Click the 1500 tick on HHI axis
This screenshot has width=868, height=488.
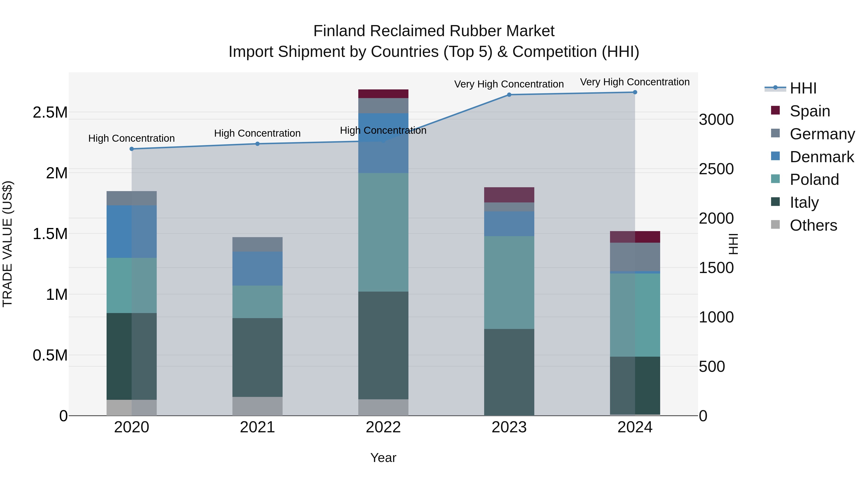716,268
